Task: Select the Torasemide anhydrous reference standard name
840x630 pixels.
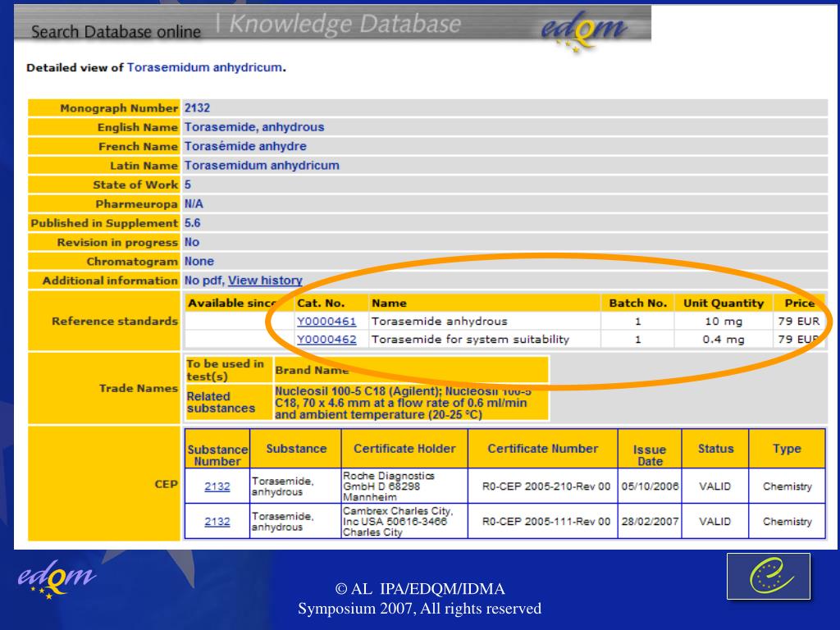Action: pyautogui.click(x=440, y=322)
